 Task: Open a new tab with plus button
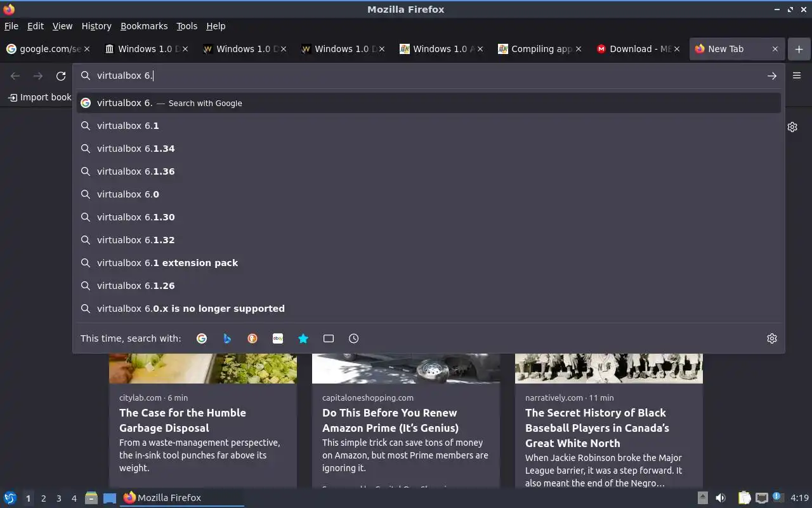799,49
